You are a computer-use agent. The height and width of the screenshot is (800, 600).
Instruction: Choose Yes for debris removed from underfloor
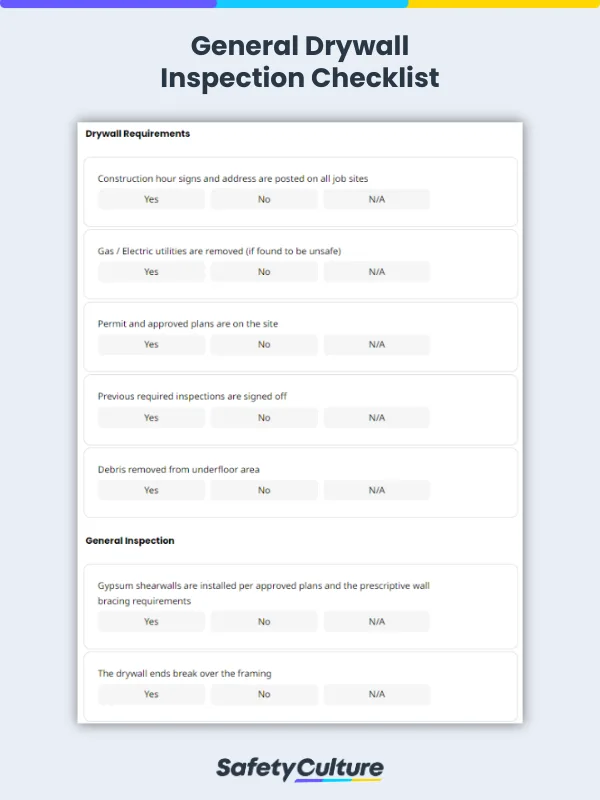coord(151,490)
